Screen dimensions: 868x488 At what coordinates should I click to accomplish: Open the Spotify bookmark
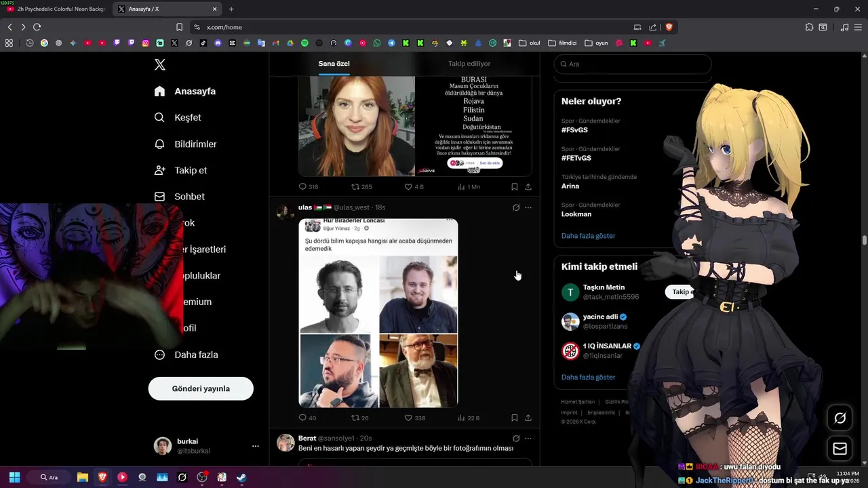[x=304, y=43]
